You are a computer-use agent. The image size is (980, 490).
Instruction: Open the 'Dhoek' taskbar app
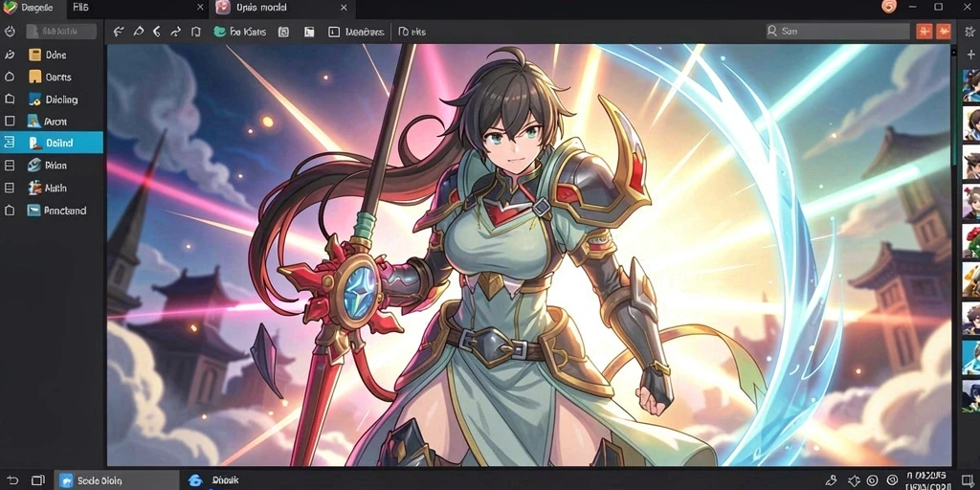[213, 480]
